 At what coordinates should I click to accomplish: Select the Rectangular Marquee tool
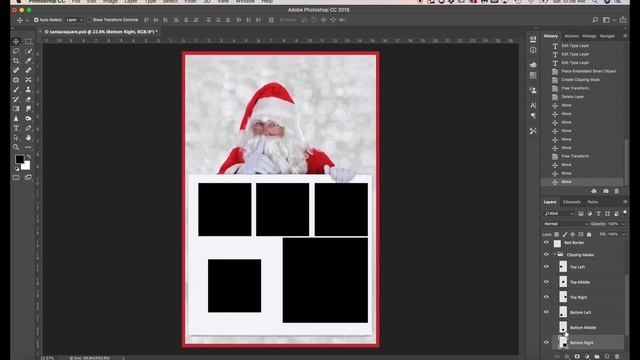point(28,41)
